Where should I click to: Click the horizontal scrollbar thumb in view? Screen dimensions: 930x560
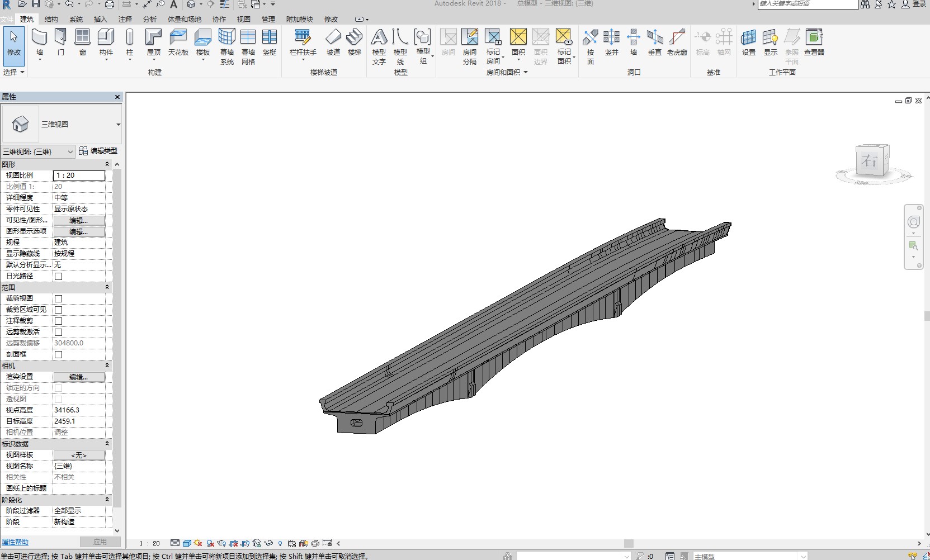pos(629,543)
